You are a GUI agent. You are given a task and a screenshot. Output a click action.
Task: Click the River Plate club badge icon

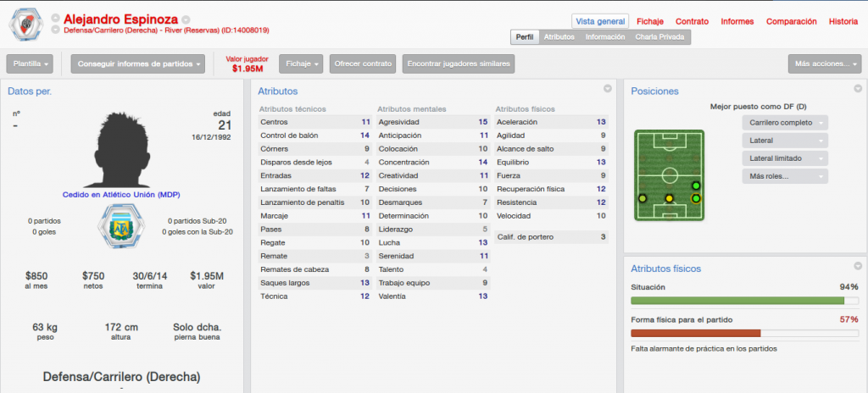[26, 25]
